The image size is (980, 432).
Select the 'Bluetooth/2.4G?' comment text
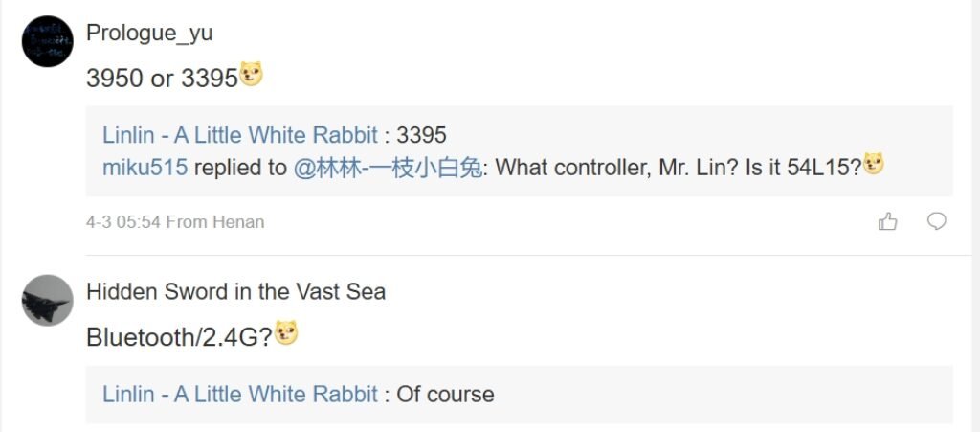tap(179, 337)
